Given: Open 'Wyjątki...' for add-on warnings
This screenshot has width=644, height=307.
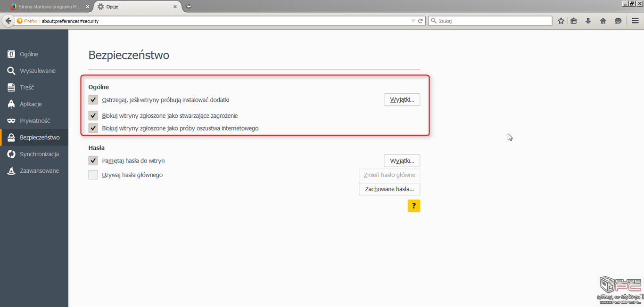Looking at the screenshot, I should (x=402, y=100).
